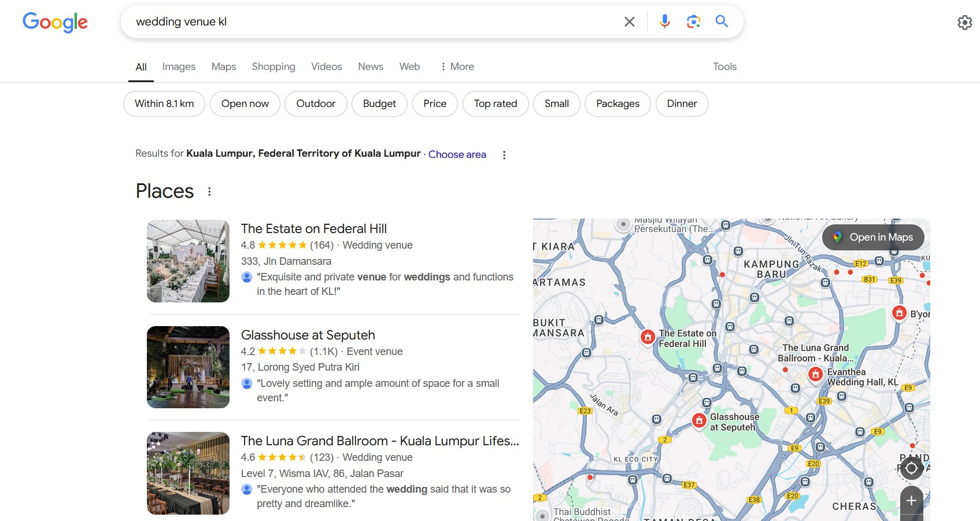Toggle the Top rated filter
Viewport: 980px width, 521px height.
tap(495, 104)
